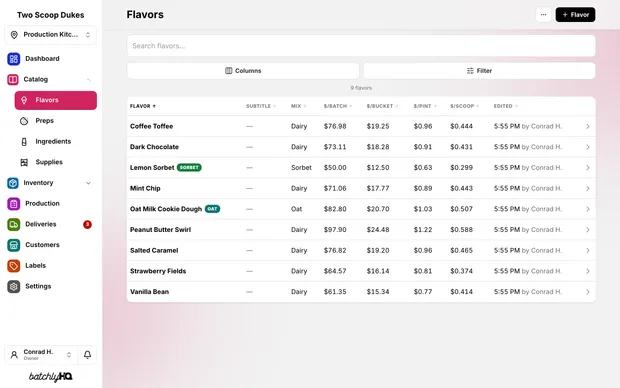Select the Salted Caramel flavor name
620x388 pixels.
pos(154,250)
